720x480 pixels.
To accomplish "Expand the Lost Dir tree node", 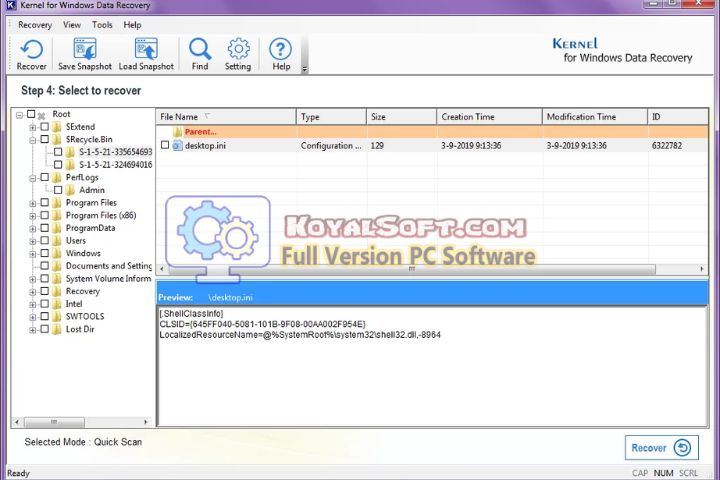I will (x=33, y=330).
